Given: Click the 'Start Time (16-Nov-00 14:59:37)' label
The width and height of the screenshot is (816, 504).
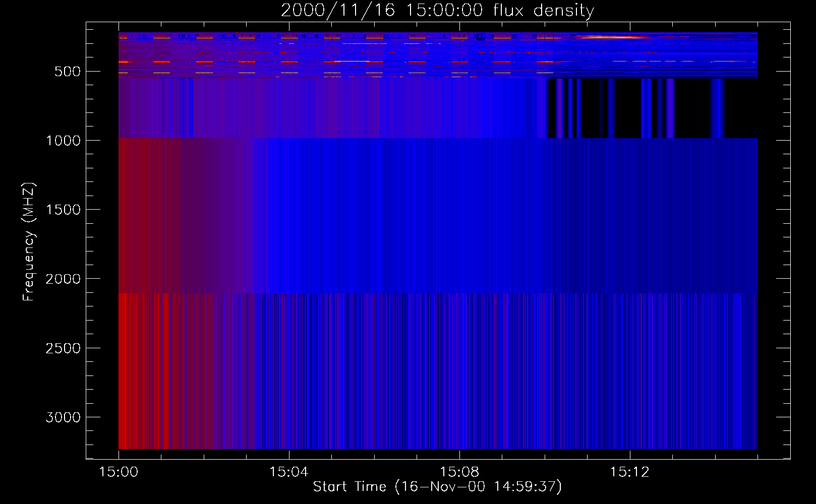Looking at the screenshot, I should (x=437, y=487).
